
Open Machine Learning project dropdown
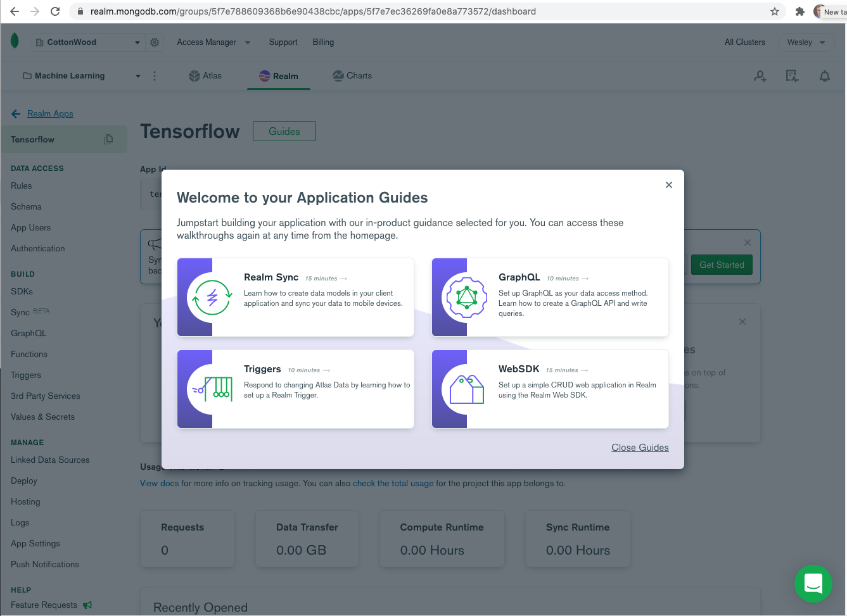click(82, 76)
